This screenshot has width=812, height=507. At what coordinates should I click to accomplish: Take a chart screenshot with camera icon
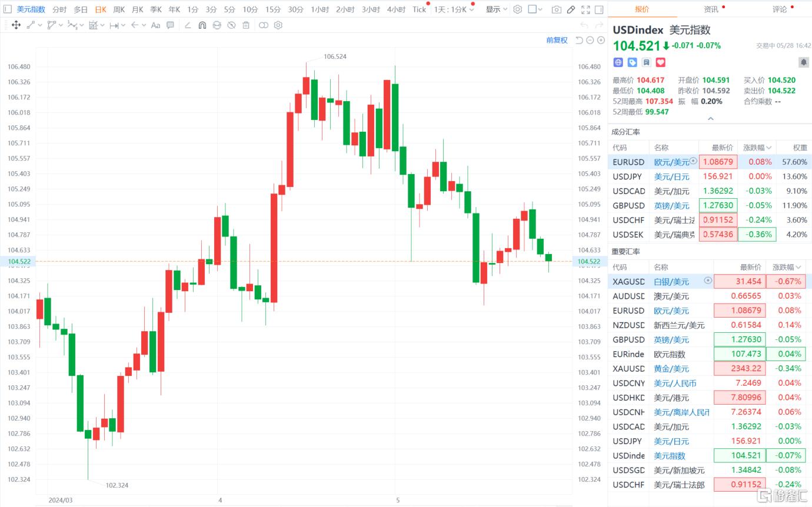tap(557, 9)
